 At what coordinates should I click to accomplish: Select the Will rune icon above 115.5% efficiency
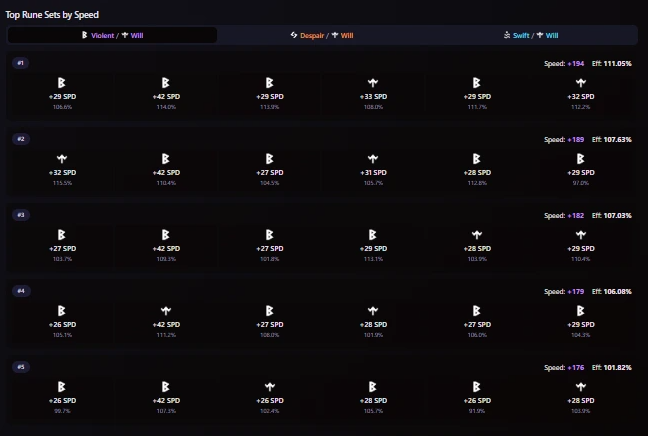coord(62,159)
